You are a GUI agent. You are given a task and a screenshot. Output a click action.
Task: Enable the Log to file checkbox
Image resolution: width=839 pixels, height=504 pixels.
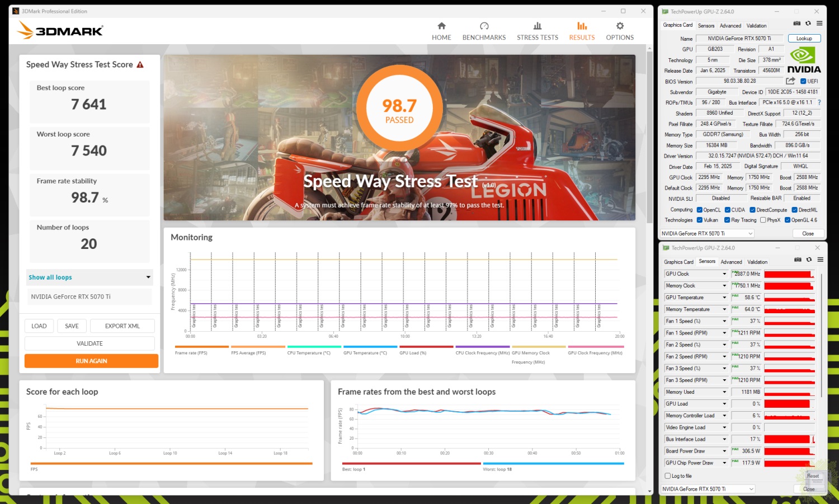667,476
